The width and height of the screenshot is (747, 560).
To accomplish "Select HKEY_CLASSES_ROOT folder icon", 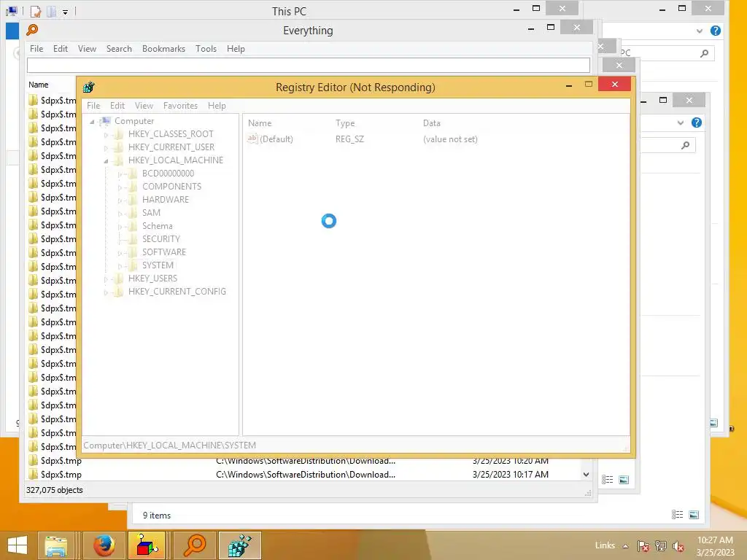I will pos(118,134).
